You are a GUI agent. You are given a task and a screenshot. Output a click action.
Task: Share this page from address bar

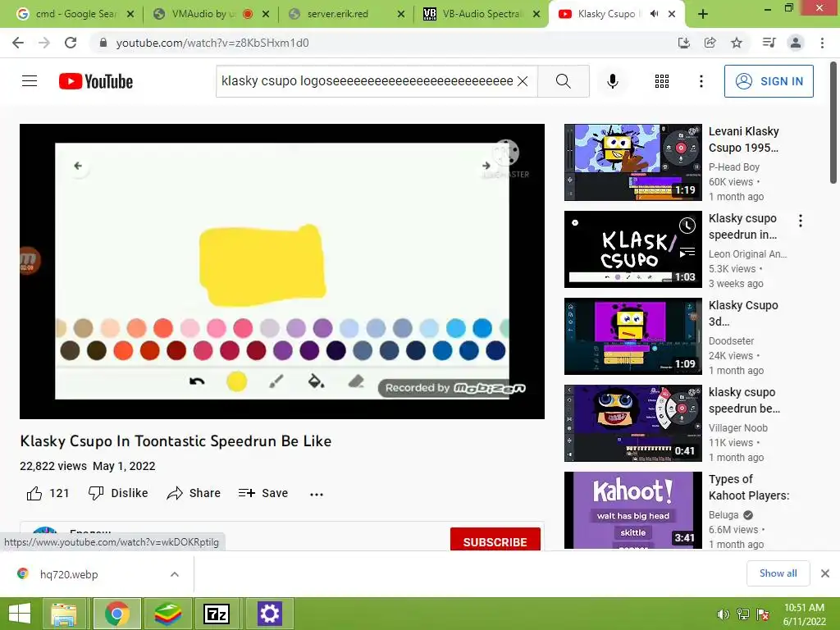pyautogui.click(x=710, y=43)
